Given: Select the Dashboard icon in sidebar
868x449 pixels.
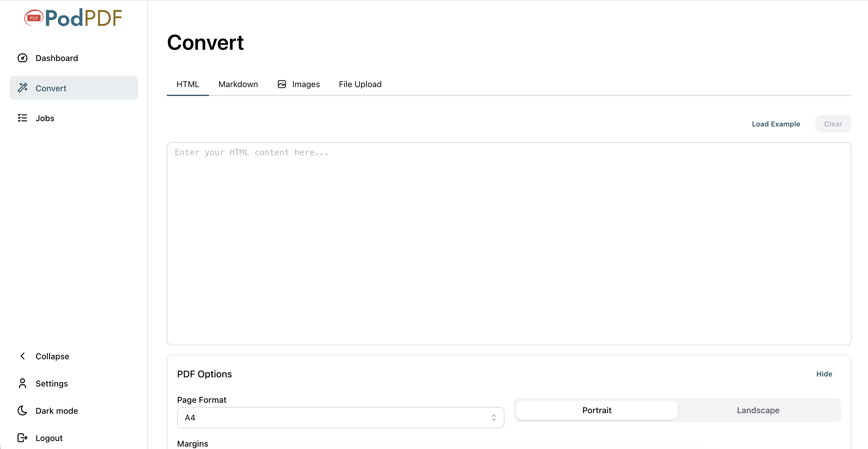Looking at the screenshot, I should pyautogui.click(x=22, y=58).
